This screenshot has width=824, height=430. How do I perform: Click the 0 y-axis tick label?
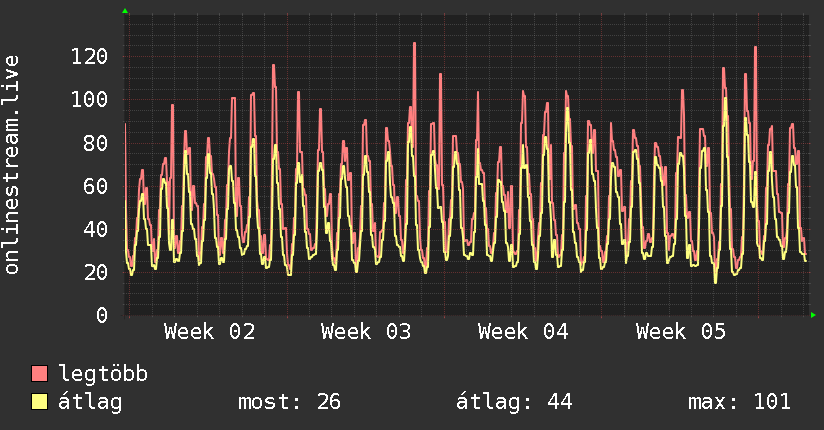[x=102, y=315]
